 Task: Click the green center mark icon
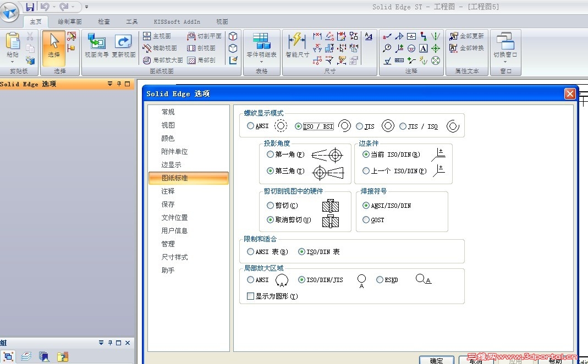436,48
